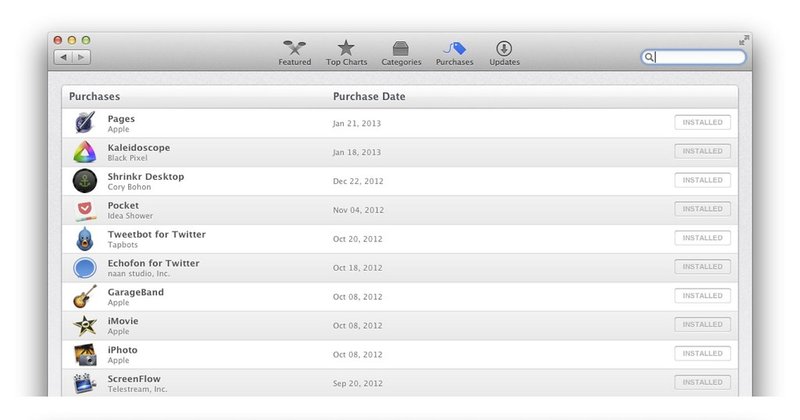Select the Oct 20, 2012 date
The image size is (800, 420).
pyautogui.click(x=357, y=239)
